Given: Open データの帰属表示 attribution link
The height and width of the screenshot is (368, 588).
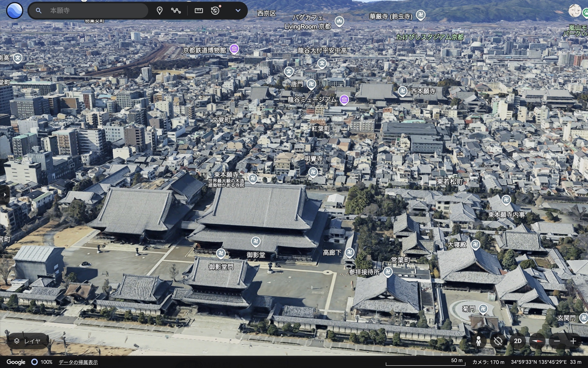Looking at the screenshot, I should [78, 362].
